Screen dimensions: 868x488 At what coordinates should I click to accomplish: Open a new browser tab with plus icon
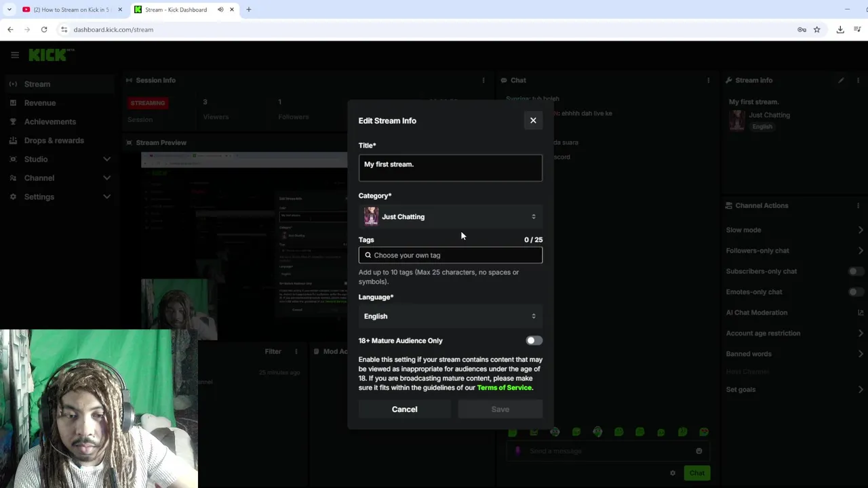tap(249, 9)
